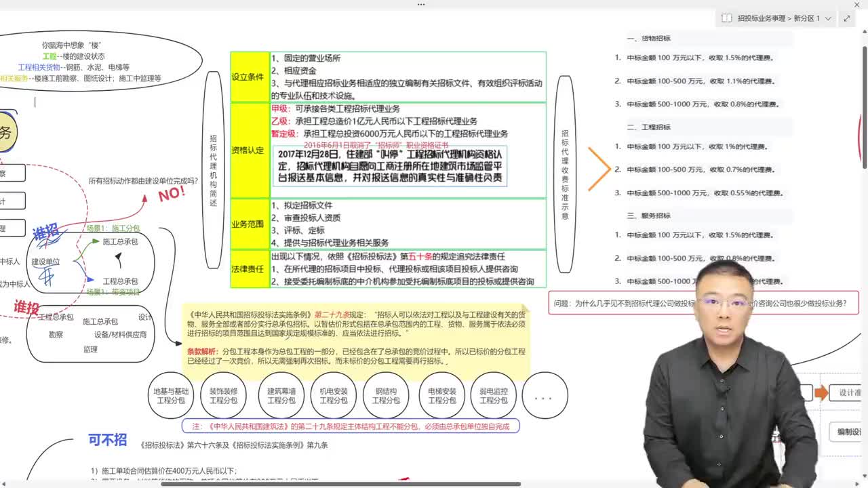Click the 乙级 red qualification label
Viewport: 868px width, 488px height.
point(280,121)
